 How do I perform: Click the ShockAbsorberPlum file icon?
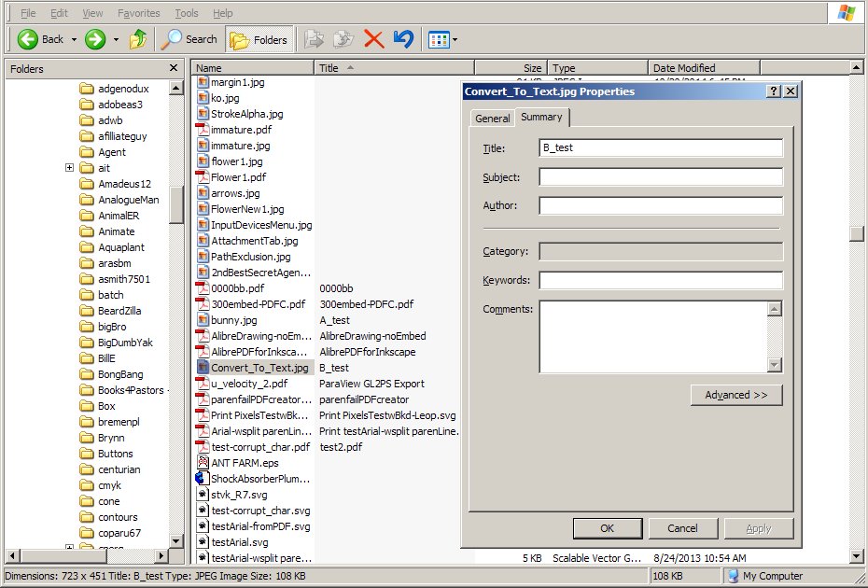coord(203,479)
